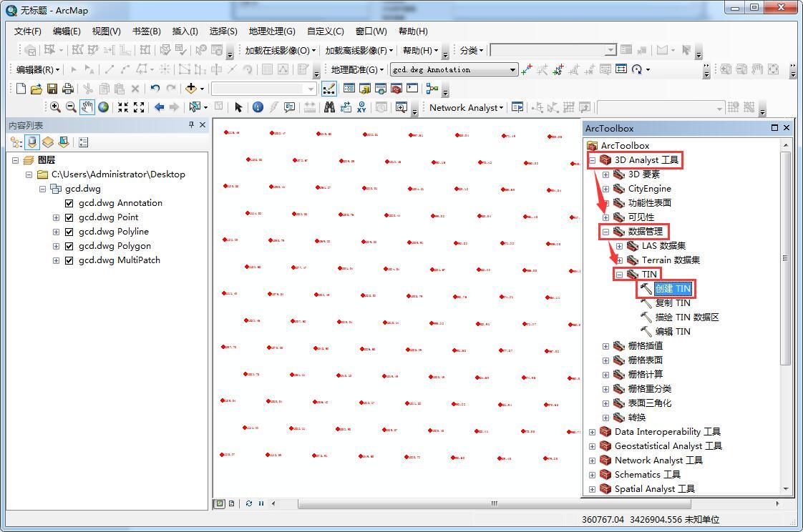
Task: Click the Go To XY tool
Action: coord(361,107)
